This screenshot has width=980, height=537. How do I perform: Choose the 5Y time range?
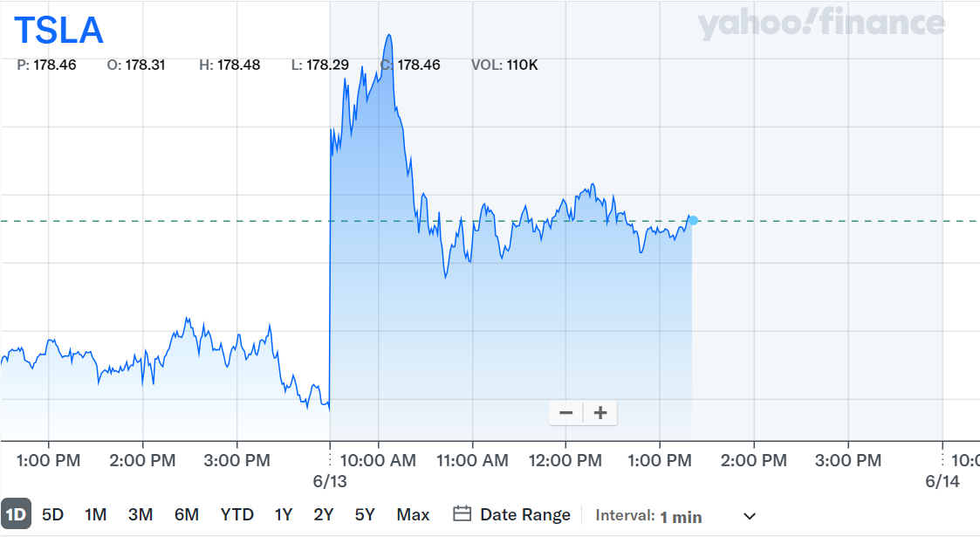(x=365, y=514)
